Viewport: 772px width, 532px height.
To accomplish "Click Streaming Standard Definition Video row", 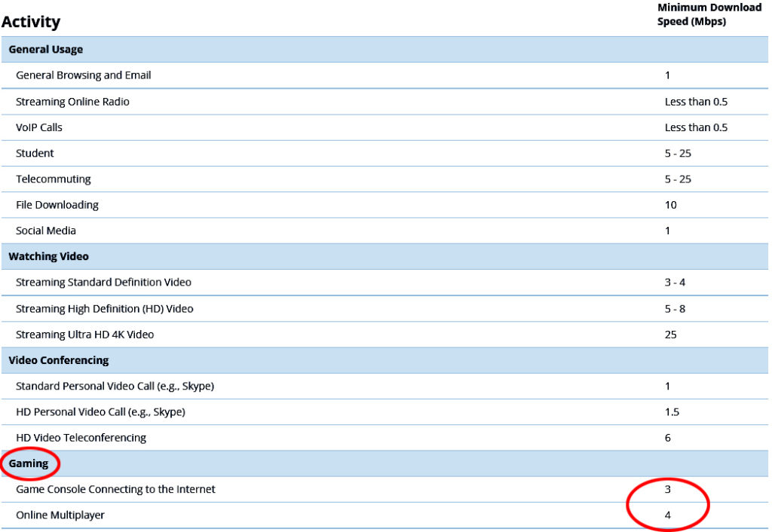I will [104, 283].
